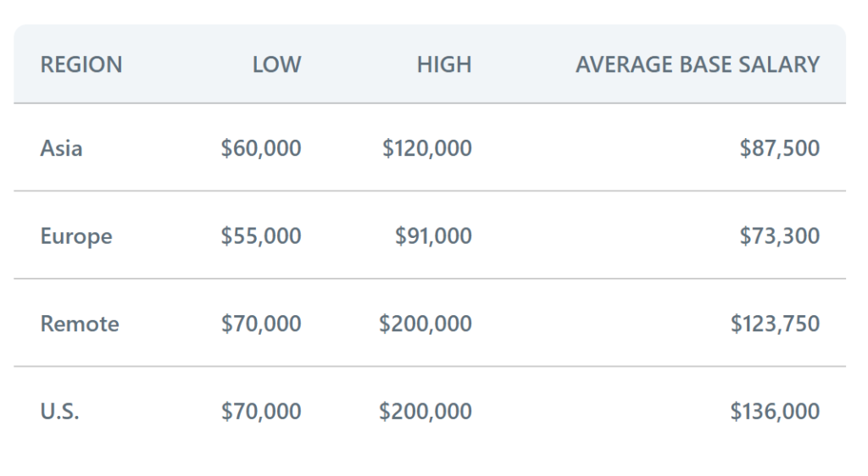This screenshot has height=476, width=868.
Task: Click Europe's high salary $91,000
Action: (433, 235)
